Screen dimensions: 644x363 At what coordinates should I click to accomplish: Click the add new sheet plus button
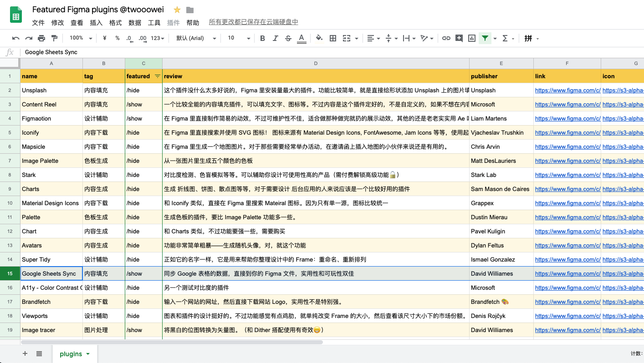point(25,353)
